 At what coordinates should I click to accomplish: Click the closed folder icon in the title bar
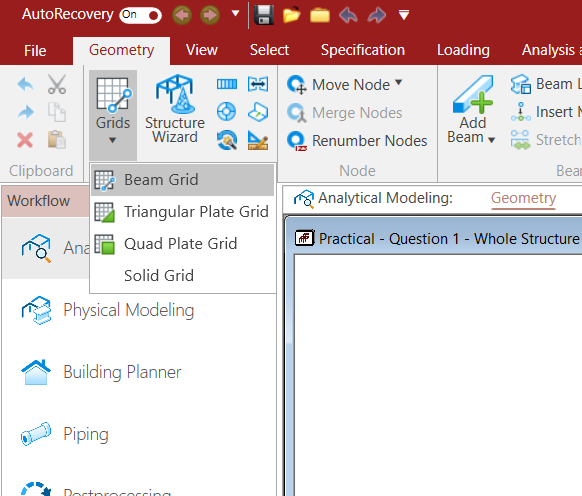pyautogui.click(x=320, y=16)
